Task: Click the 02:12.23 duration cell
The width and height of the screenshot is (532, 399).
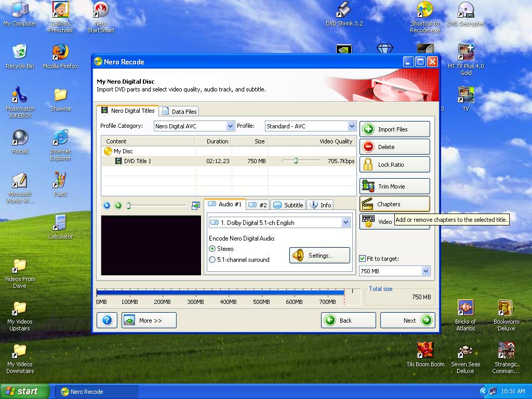Action: 218,161
